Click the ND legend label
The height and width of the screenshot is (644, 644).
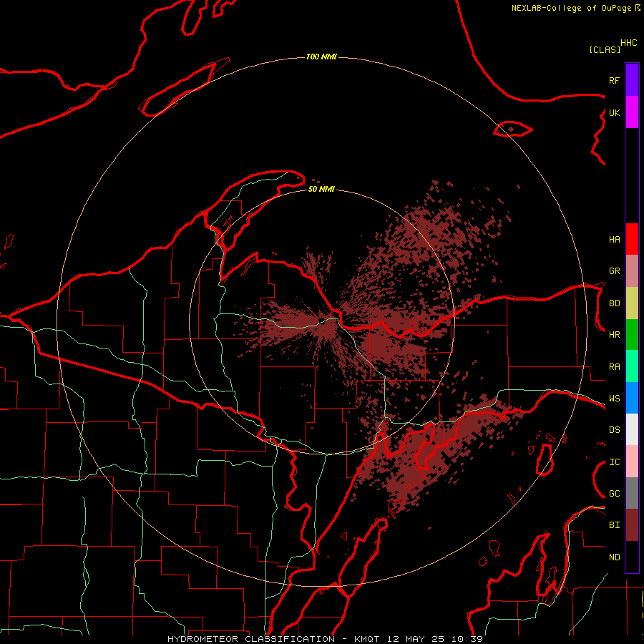pos(614,557)
